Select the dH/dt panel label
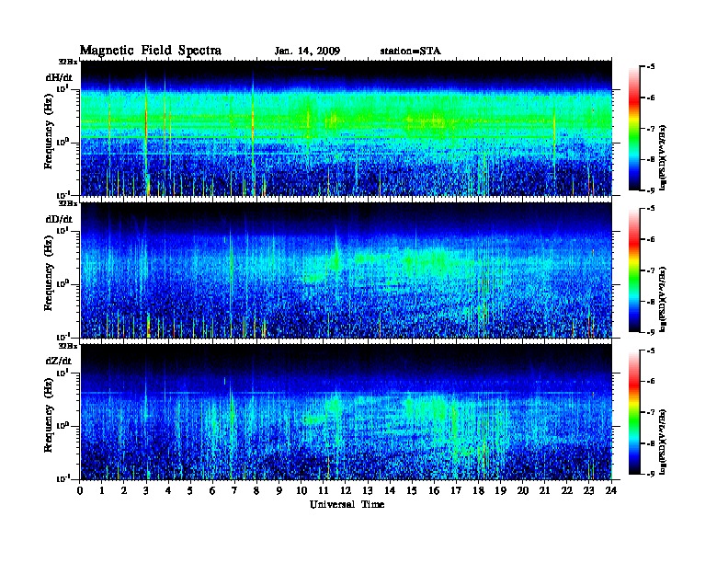Viewport: 728px width, 563px height. (59, 77)
